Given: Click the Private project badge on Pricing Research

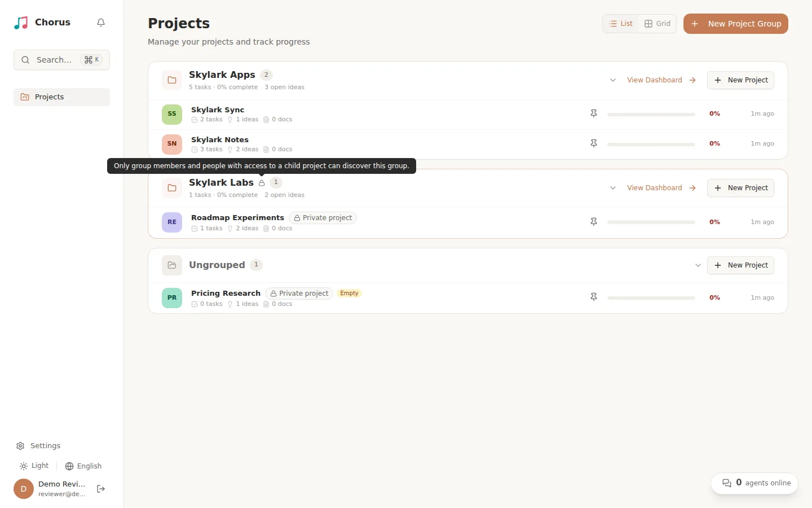Looking at the screenshot, I should pos(299,294).
